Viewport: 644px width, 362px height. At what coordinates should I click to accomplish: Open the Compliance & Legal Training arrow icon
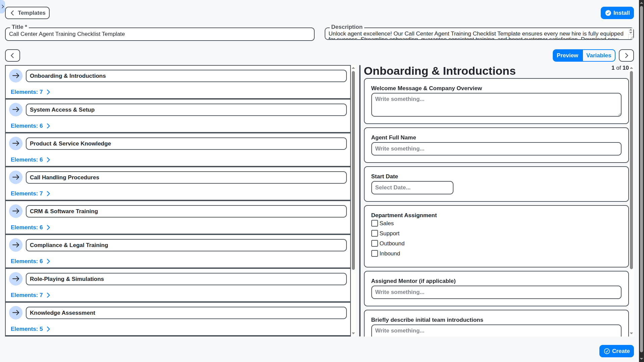[16, 245]
